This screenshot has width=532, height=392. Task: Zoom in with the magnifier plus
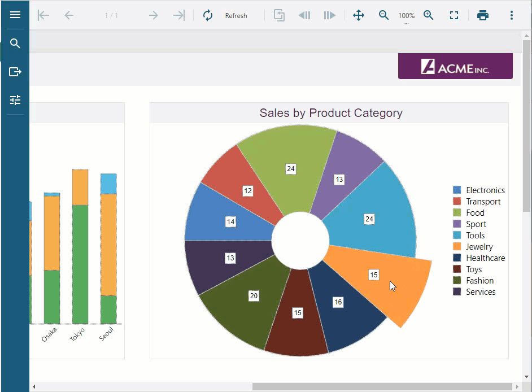(x=429, y=15)
